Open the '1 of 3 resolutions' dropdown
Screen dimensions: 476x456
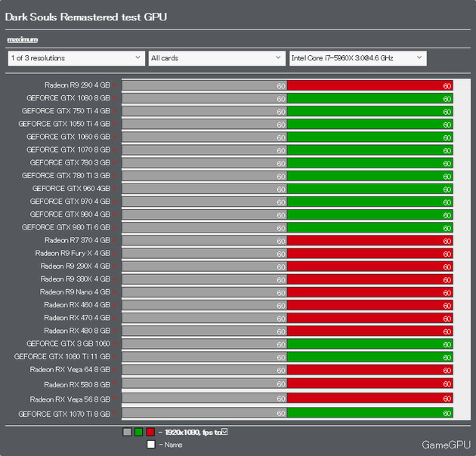[x=76, y=58]
